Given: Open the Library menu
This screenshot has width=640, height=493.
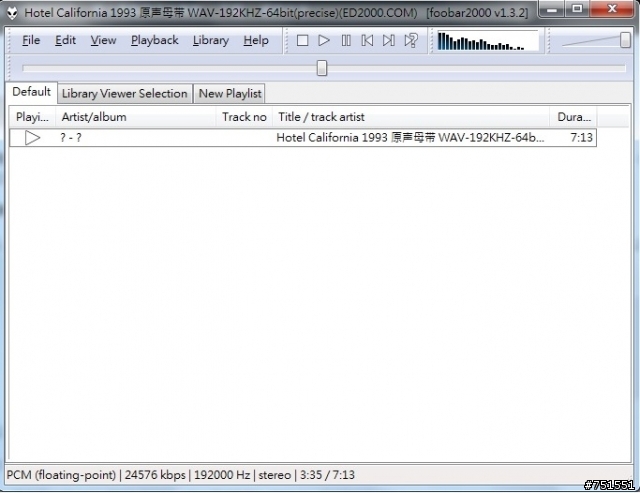Looking at the screenshot, I should click(x=211, y=40).
